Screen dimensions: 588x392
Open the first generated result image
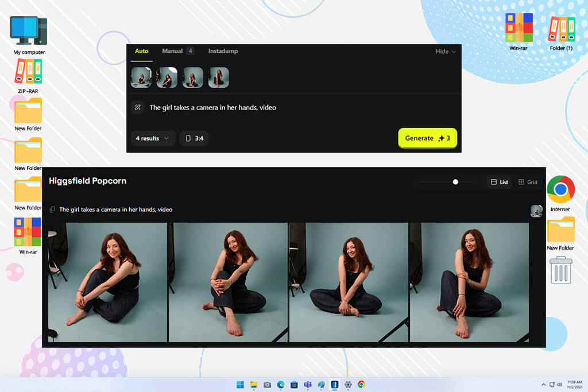pyautogui.click(x=107, y=282)
